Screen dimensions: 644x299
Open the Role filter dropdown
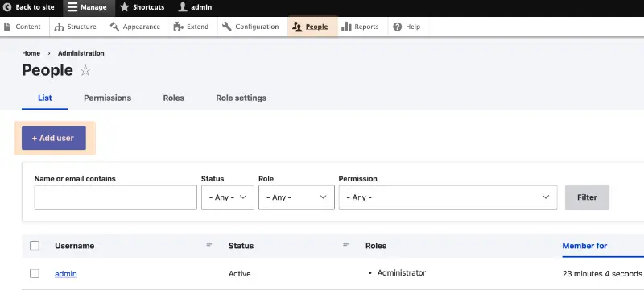pos(296,197)
